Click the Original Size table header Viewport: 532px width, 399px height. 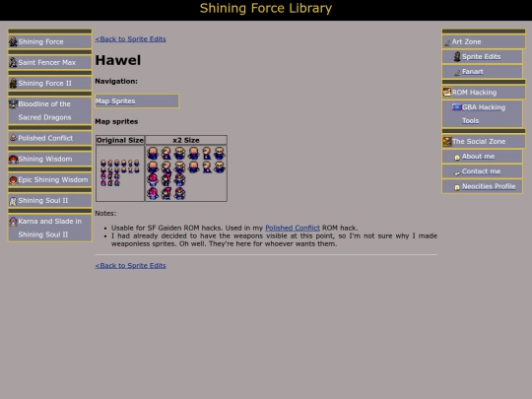120,140
